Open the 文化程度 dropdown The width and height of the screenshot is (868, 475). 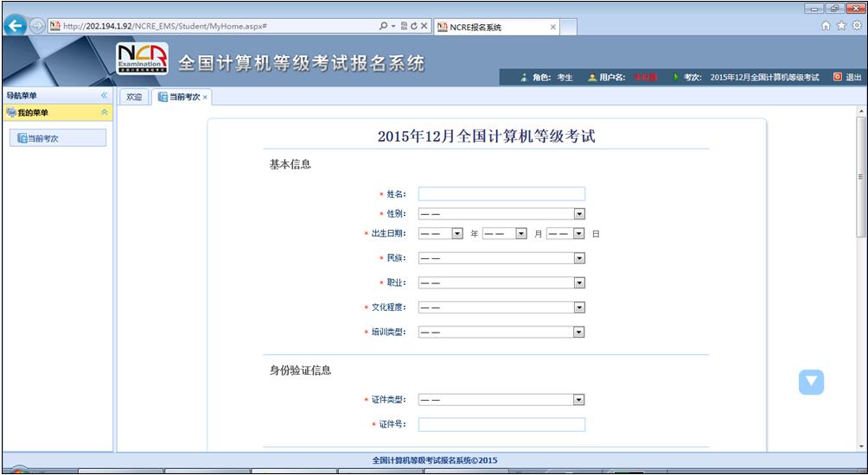501,307
